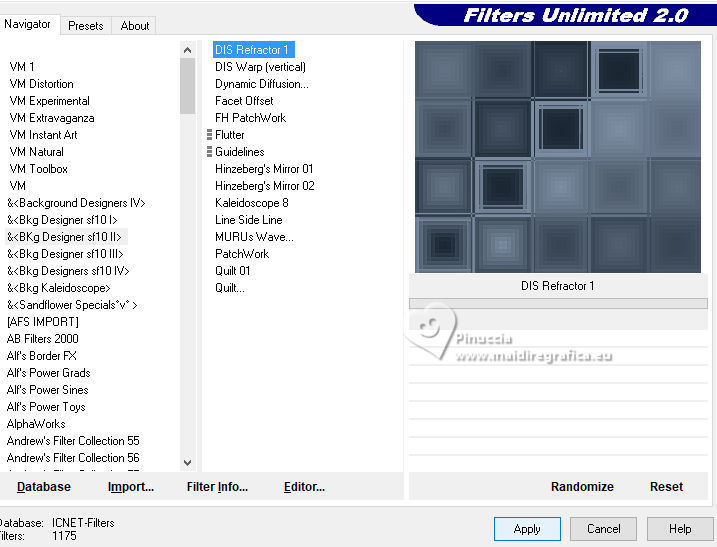717x547 pixels.
Task: Click the category list scrollbar thumb
Action: [x=187, y=86]
